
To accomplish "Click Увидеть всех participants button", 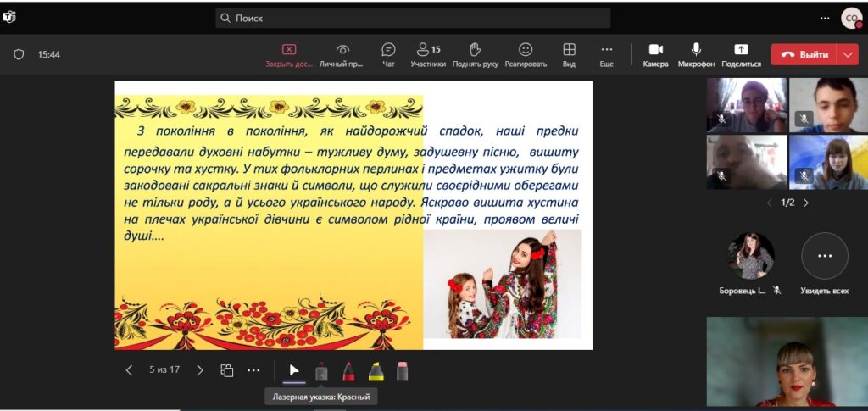I will click(824, 264).
